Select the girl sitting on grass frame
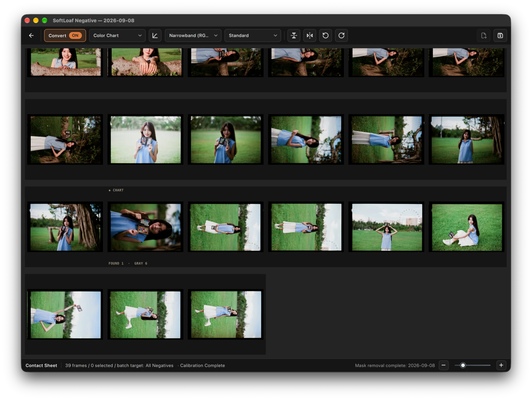This screenshot has width=532, height=400. click(x=467, y=227)
